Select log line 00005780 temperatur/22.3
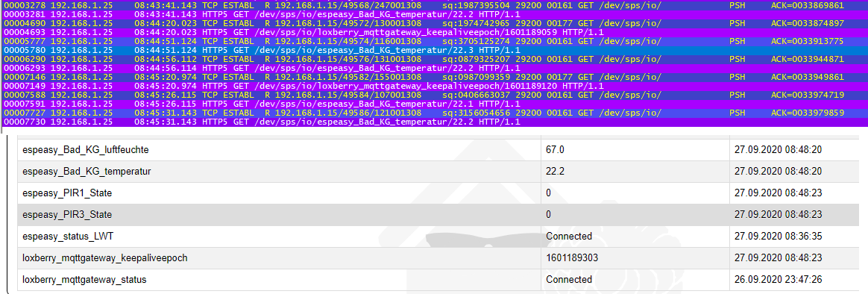868x294 pixels. pyautogui.click(x=434, y=51)
